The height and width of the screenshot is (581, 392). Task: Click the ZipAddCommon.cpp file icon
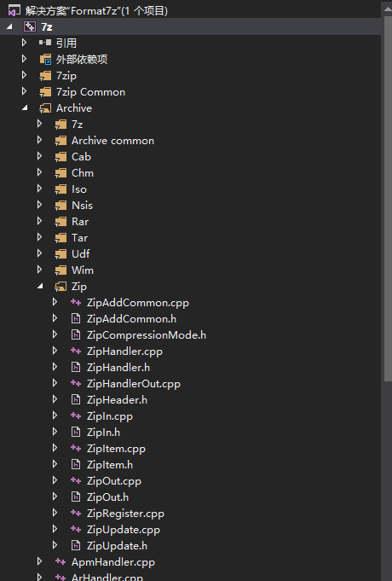pyautogui.click(x=76, y=303)
